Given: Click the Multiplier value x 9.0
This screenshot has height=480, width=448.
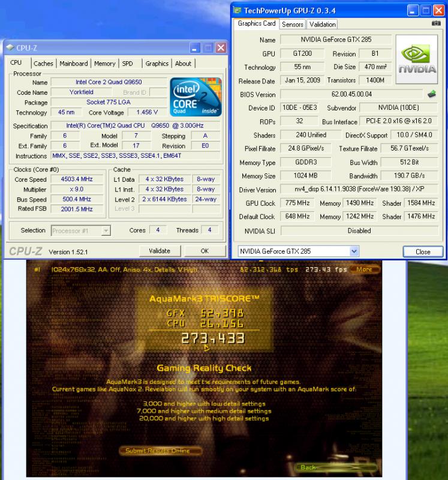Looking at the screenshot, I should tap(77, 189).
